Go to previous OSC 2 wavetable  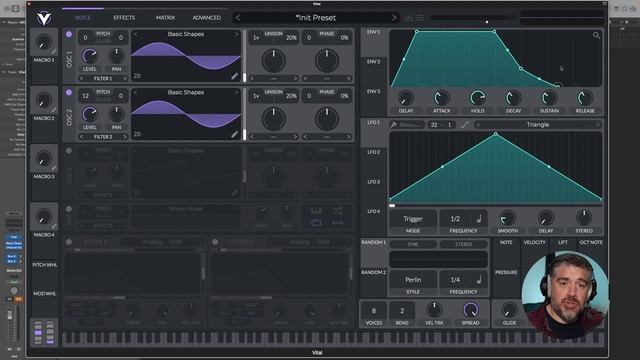136,93
